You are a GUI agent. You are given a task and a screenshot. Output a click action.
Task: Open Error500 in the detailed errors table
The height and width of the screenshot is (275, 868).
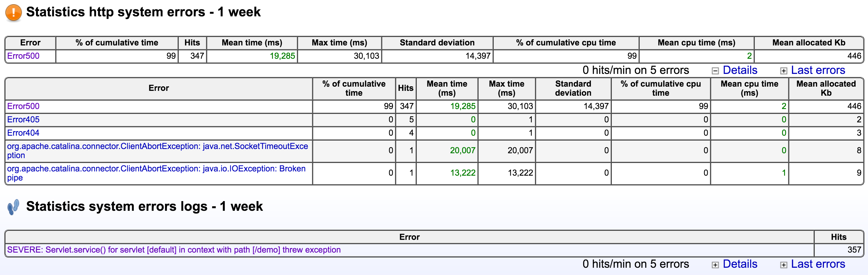point(23,106)
